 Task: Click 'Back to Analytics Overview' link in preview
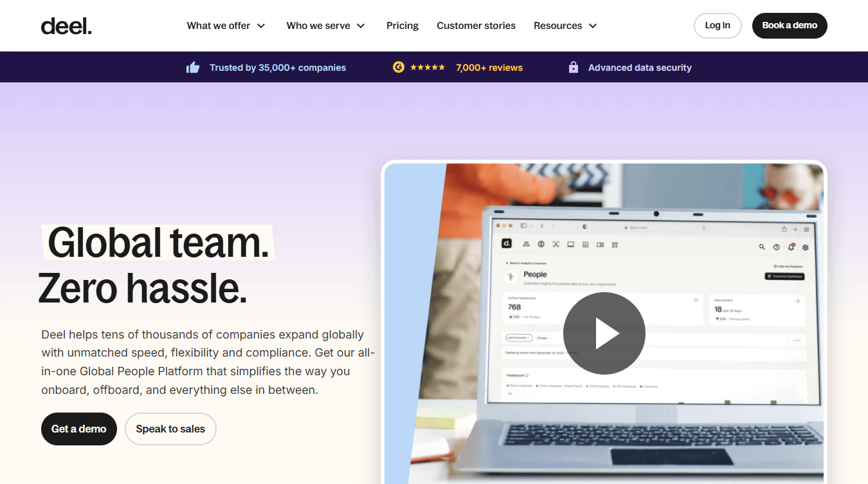click(x=526, y=263)
